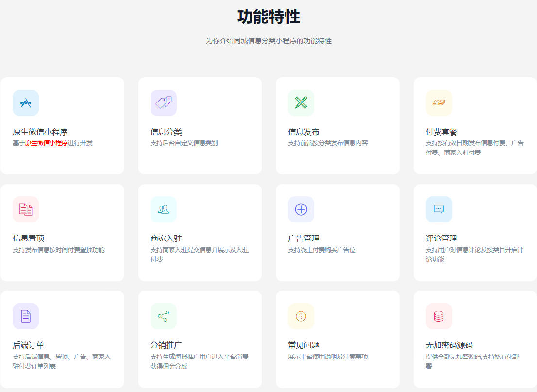The height and width of the screenshot is (392, 537).
Task: Open the 常见问题 card title
Action: pyautogui.click(x=303, y=345)
